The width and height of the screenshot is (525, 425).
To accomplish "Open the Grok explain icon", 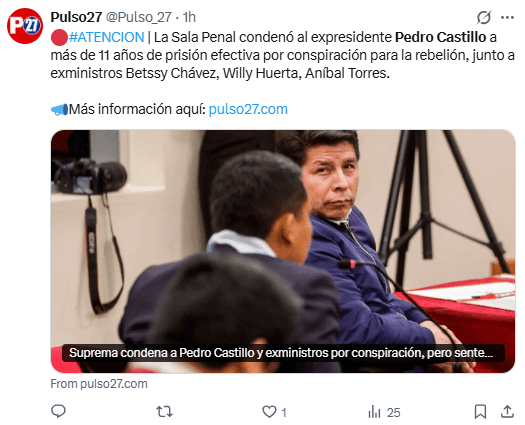I will [484, 17].
